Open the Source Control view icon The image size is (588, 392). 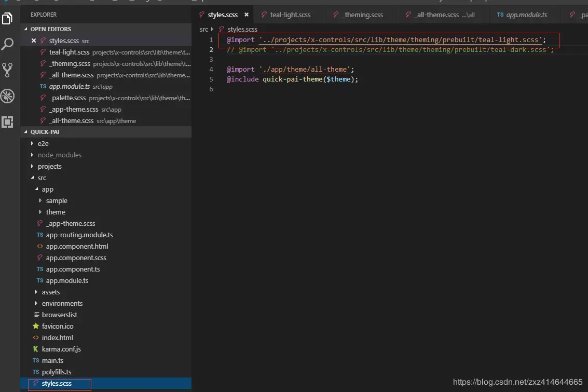[8, 70]
